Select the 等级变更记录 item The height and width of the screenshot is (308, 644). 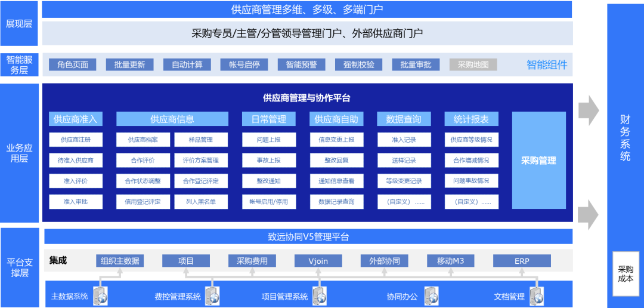point(404,181)
